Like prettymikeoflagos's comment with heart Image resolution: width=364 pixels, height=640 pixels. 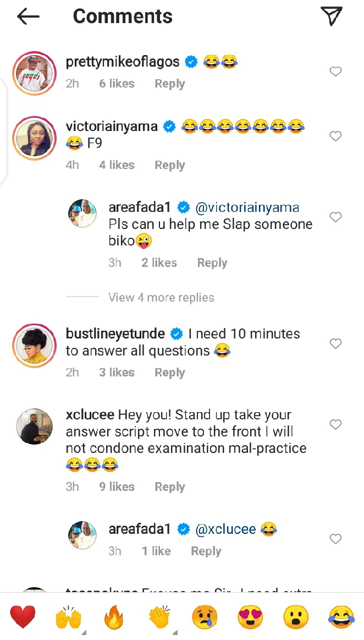(x=335, y=72)
